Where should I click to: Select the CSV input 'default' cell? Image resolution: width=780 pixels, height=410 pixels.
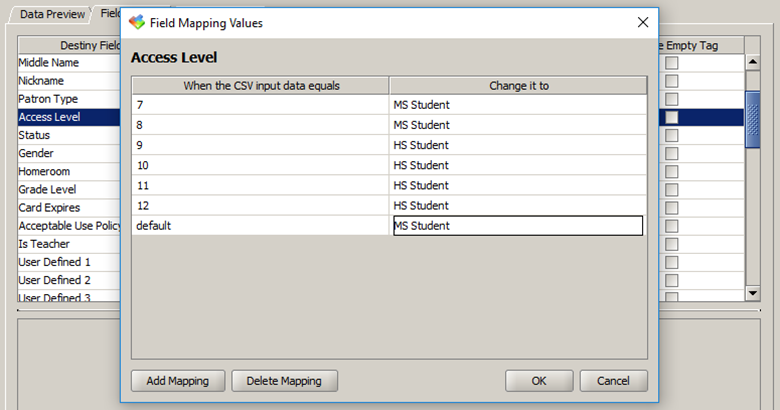click(x=260, y=226)
